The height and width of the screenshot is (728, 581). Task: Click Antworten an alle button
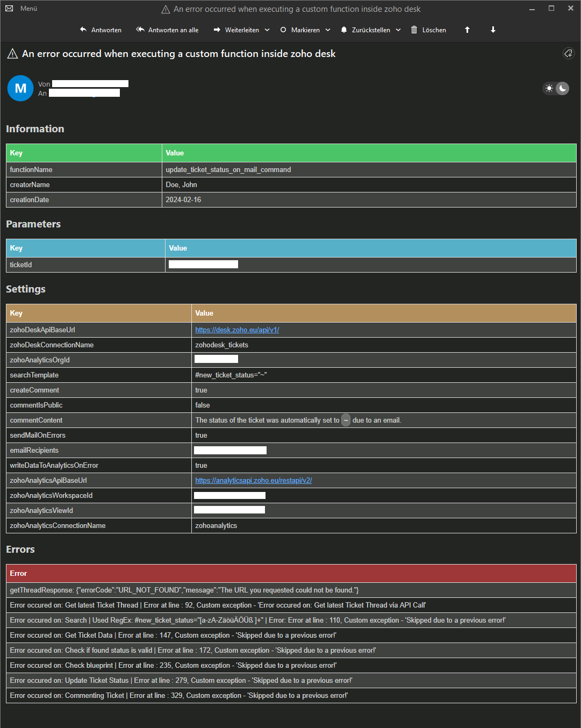click(167, 30)
